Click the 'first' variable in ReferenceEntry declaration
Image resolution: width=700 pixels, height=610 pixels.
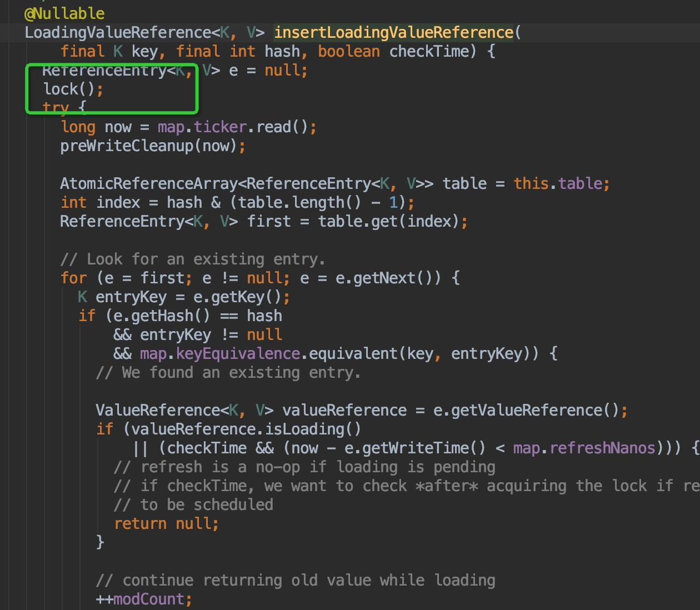pyautogui.click(x=269, y=221)
